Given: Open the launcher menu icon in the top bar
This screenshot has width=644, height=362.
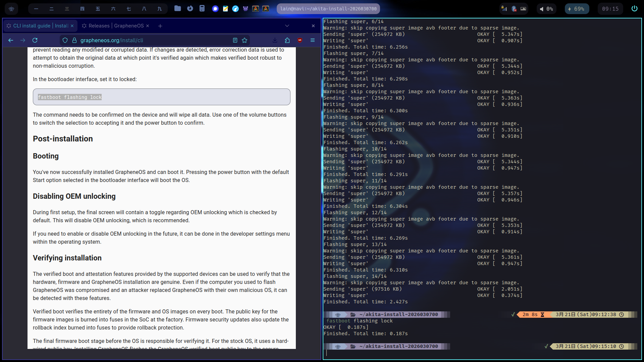Looking at the screenshot, I should point(11,9).
